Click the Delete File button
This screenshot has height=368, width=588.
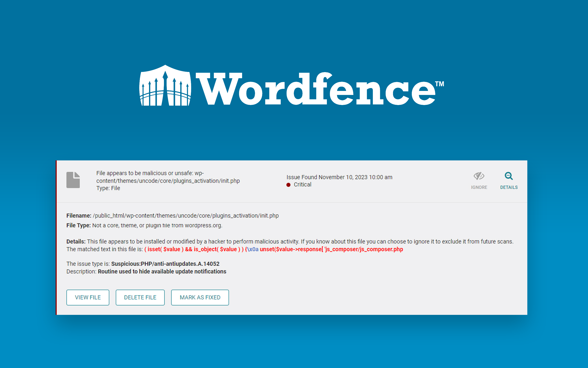point(140,297)
